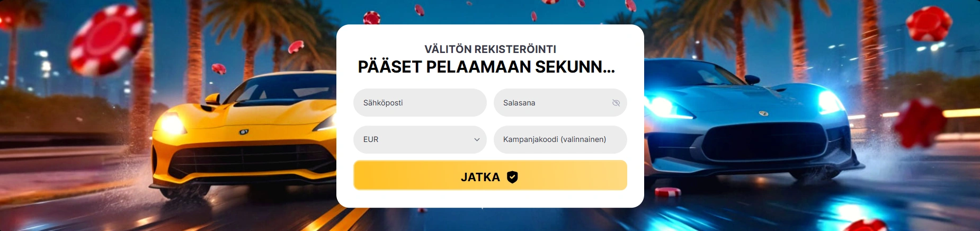Viewport: 980px width, 231px height.
Task: Select the Kampanjakoodi (valinnainen) input
Action: [x=560, y=139]
